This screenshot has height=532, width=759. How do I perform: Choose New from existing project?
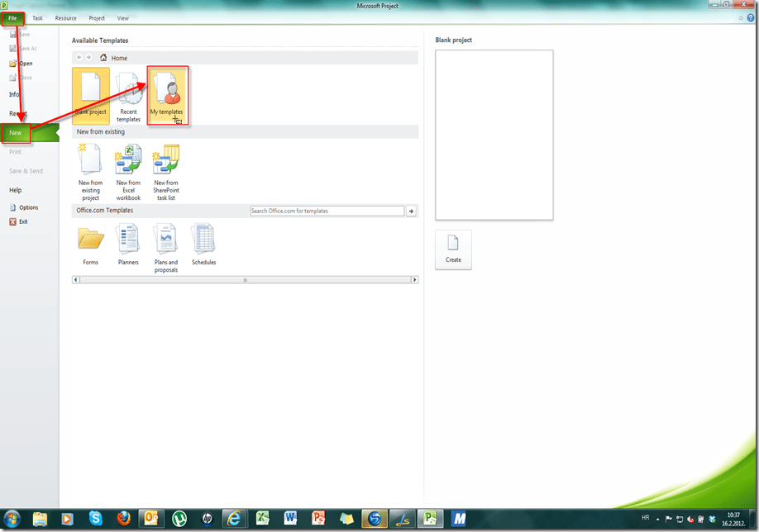tap(90, 171)
